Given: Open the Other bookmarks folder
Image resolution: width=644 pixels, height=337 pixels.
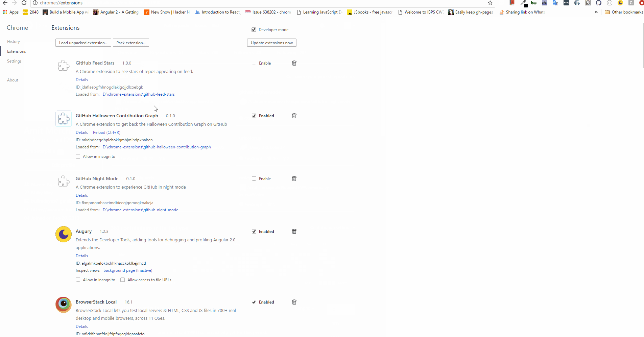Looking at the screenshot, I should point(624,12).
